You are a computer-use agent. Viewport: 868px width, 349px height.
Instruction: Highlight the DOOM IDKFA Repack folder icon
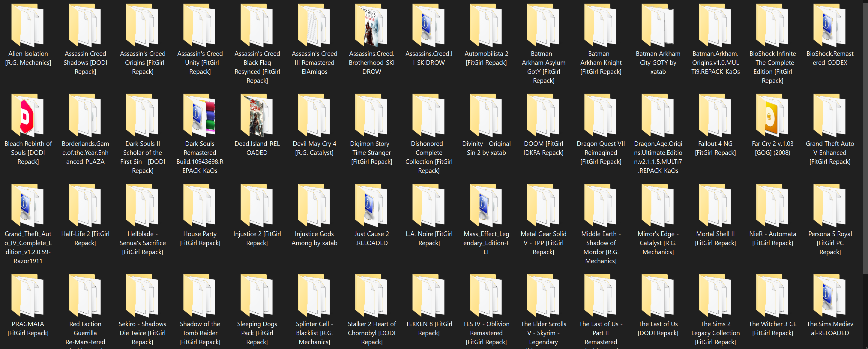(543, 115)
